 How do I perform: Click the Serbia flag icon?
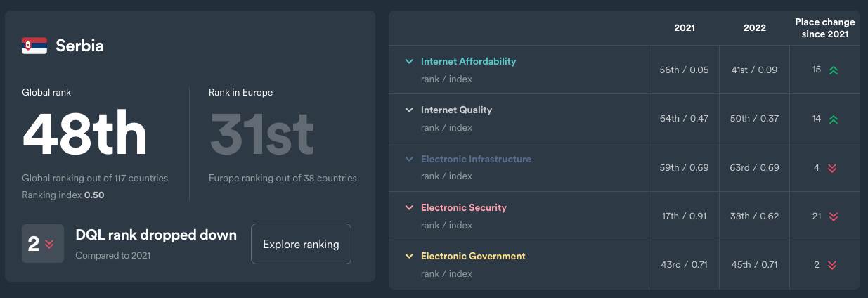point(34,46)
